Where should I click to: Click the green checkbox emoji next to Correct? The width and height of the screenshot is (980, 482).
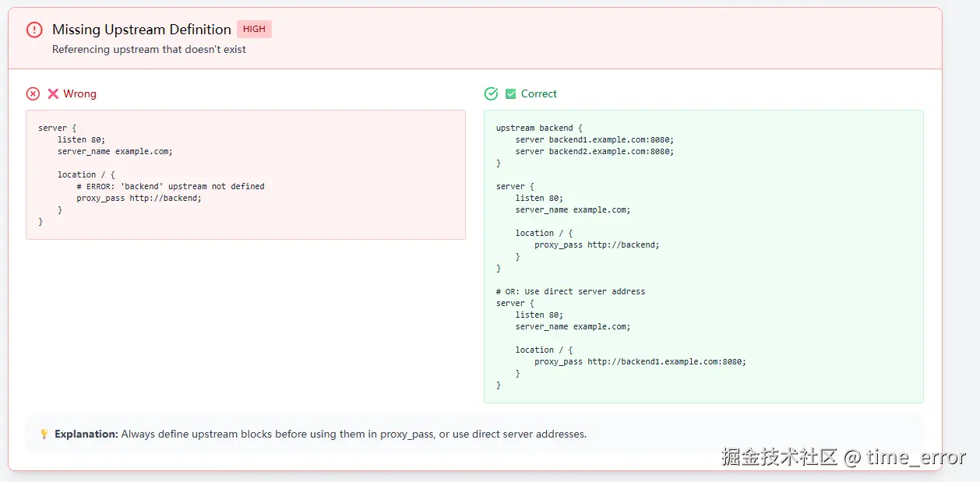click(x=511, y=93)
